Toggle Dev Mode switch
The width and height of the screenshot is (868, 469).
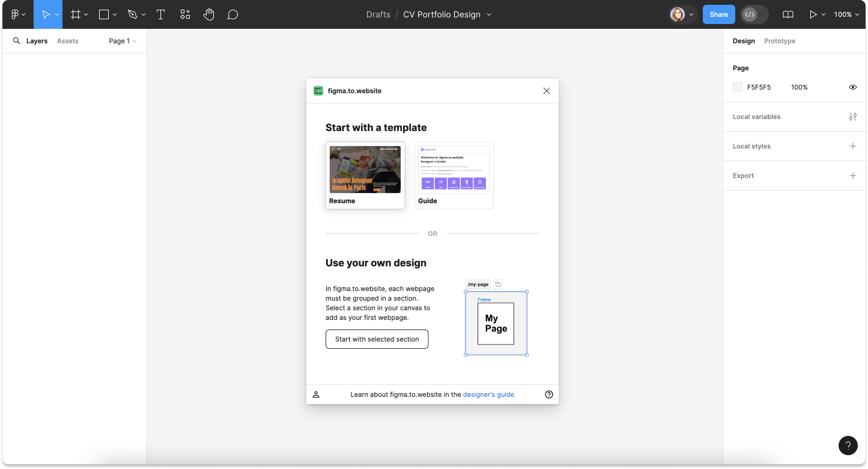tap(754, 14)
